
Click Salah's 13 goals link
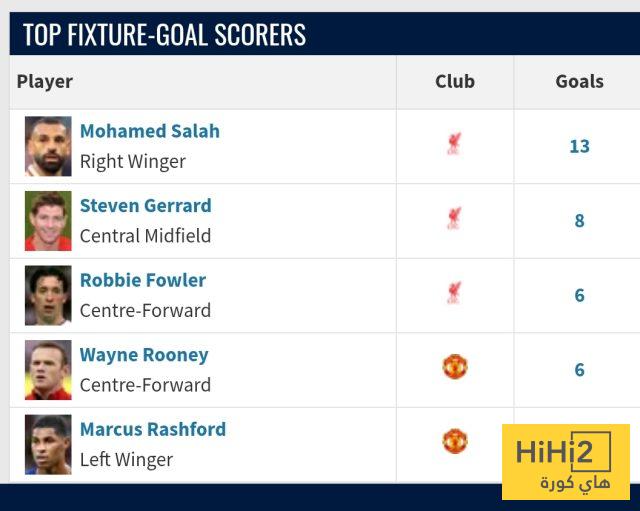pyautogui.click(x=579, y=146)
